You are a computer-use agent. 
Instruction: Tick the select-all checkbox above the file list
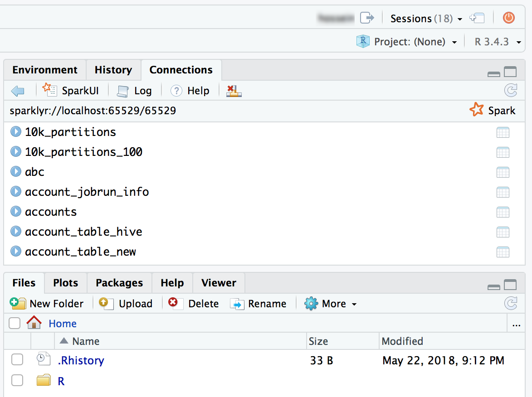tap(15, 323)
